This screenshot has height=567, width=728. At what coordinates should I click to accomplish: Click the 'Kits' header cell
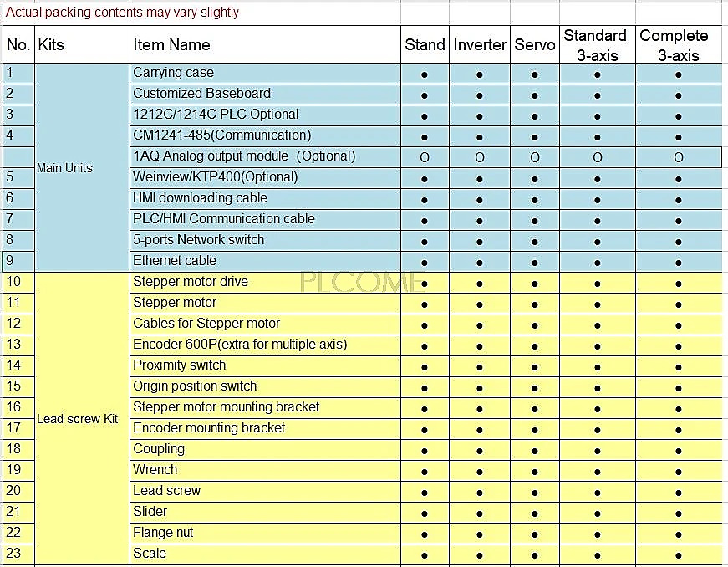coord(82,44)
